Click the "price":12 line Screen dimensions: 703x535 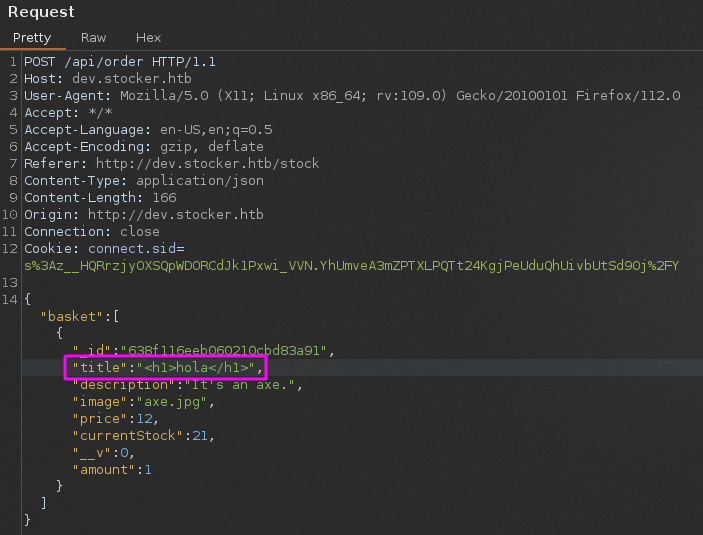click(x=116, y=419)
